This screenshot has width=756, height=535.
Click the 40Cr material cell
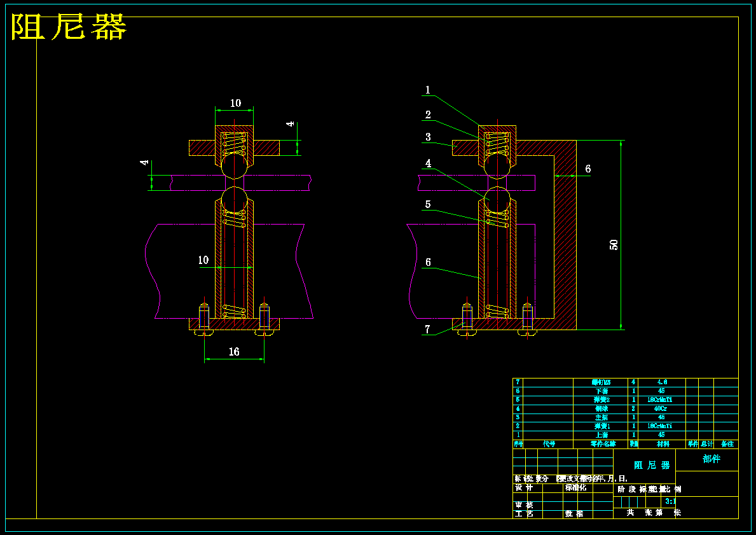661,408
